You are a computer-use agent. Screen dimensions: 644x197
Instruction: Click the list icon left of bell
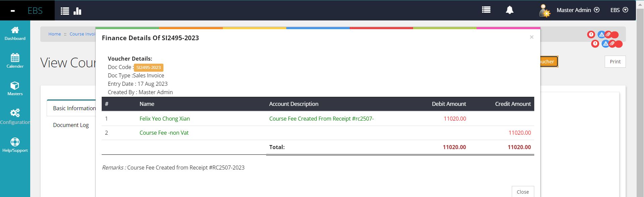pos(486,10)
